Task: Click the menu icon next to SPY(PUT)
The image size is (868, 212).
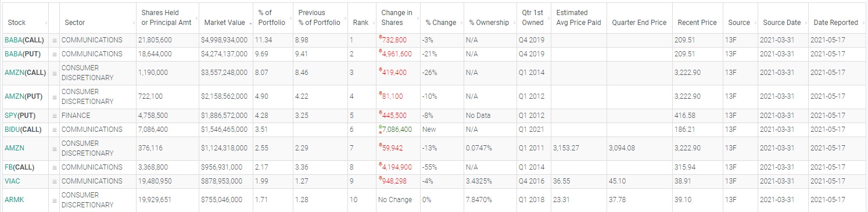Action: (x=55, y=116)
